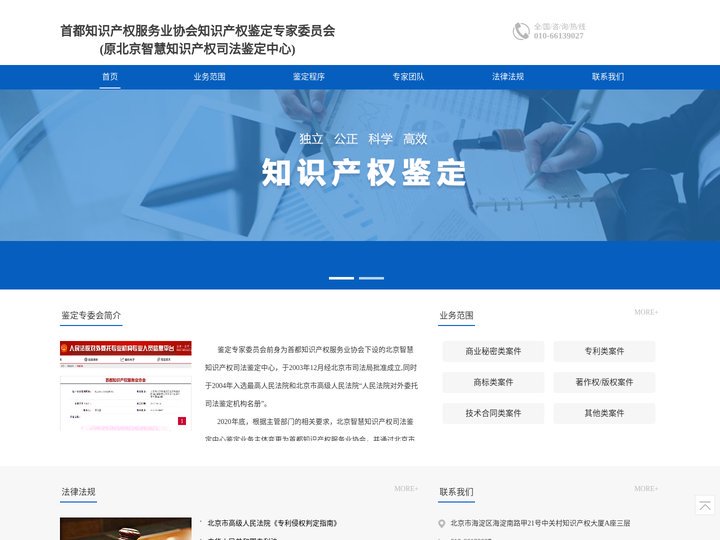Click the gavel image under 法律法规
The image size is (720, 540).
(126, 529)
